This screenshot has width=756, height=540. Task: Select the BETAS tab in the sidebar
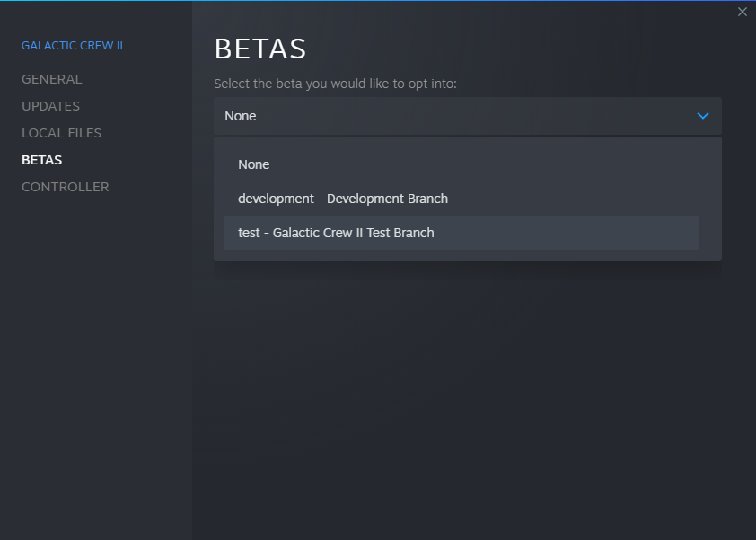point(41,160)
